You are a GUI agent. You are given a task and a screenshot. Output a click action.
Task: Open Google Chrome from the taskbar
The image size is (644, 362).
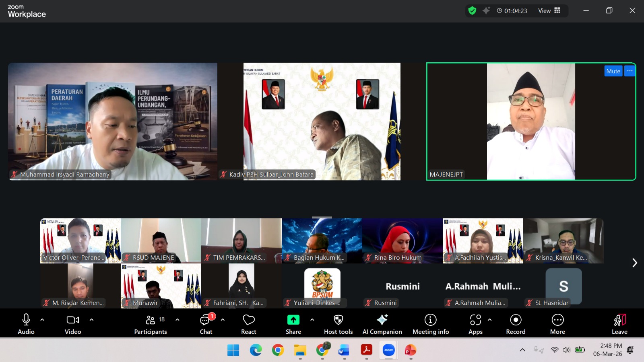click(x=278, y=350)
